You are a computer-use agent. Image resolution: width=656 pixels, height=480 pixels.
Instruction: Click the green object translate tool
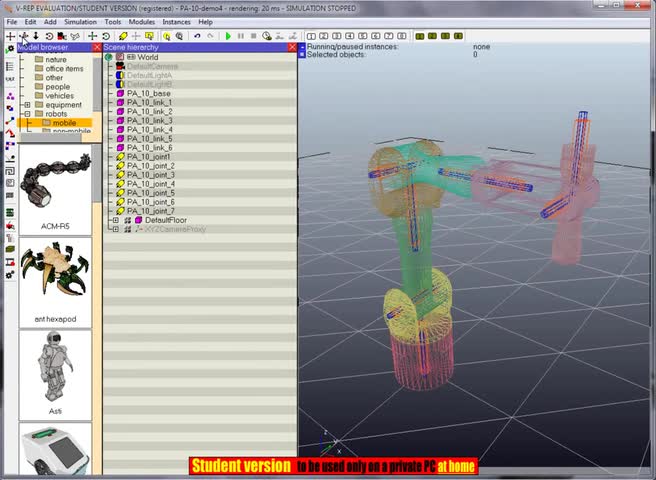point(92,36)
